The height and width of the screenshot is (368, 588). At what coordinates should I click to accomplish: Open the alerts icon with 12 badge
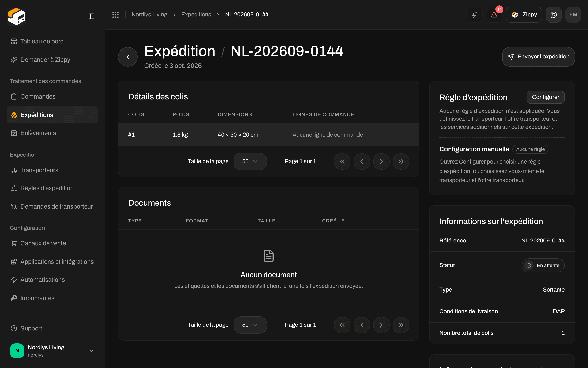point(494,15)
